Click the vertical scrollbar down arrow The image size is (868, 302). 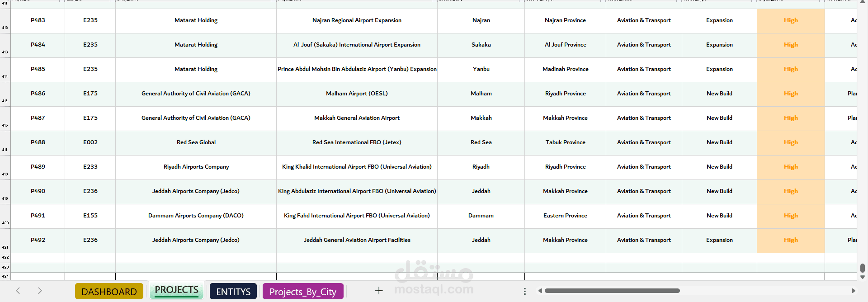(863, 277)
